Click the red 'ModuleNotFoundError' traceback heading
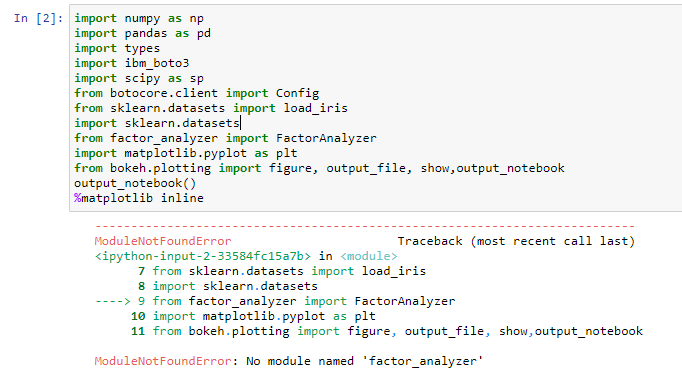Image resolution: width=682 pixels, height=385 pixels. 163,241
